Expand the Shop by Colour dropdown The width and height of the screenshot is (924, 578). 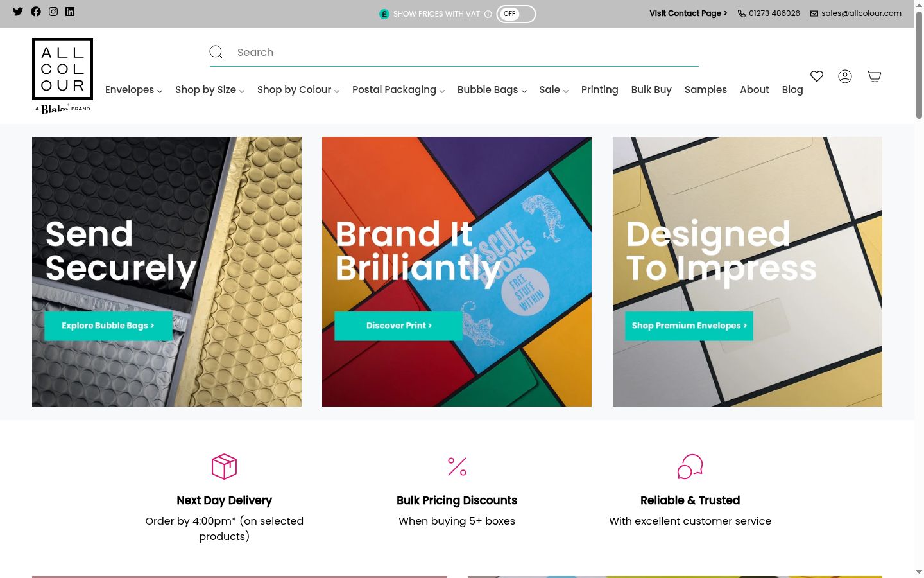tap(298, 90)
